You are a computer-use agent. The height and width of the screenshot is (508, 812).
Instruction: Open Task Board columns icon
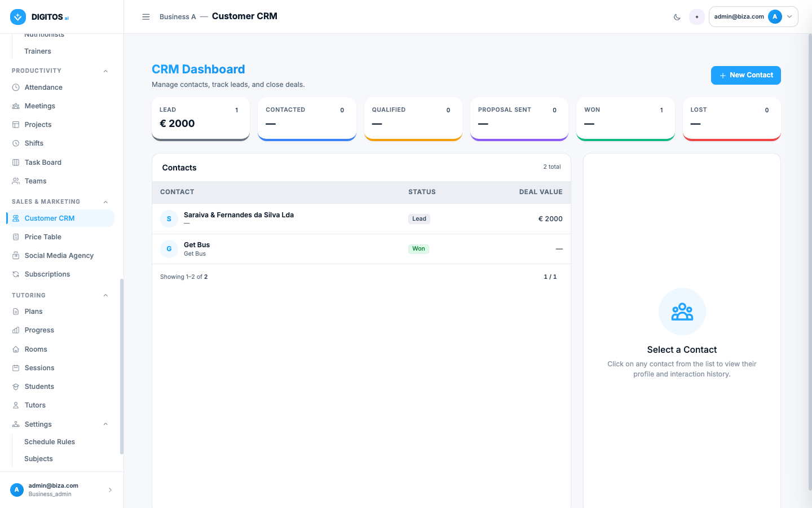tap(16, 163)
